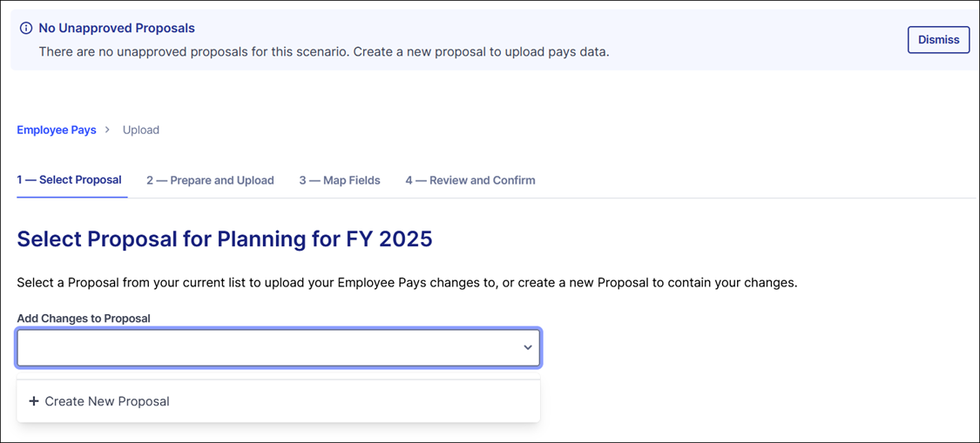980x443 pixels.
Task: Choose the Create New Proposal option
Action: click(107, 401)
